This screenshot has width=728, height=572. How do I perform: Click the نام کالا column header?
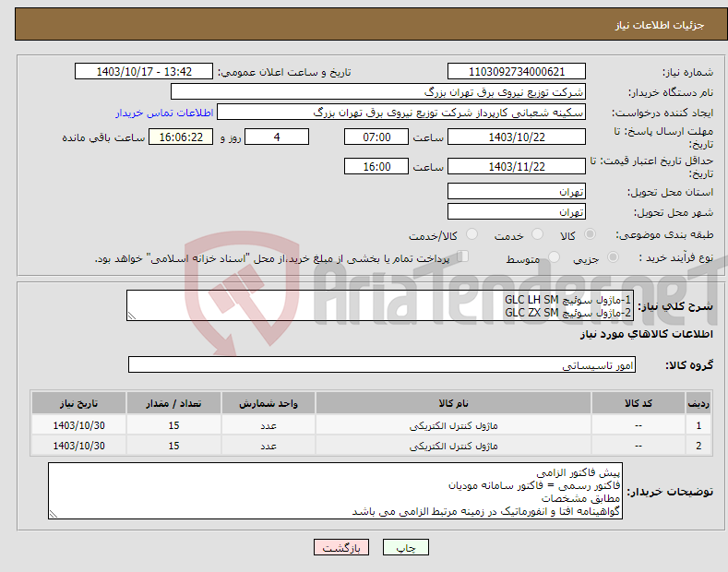[453, 403]
